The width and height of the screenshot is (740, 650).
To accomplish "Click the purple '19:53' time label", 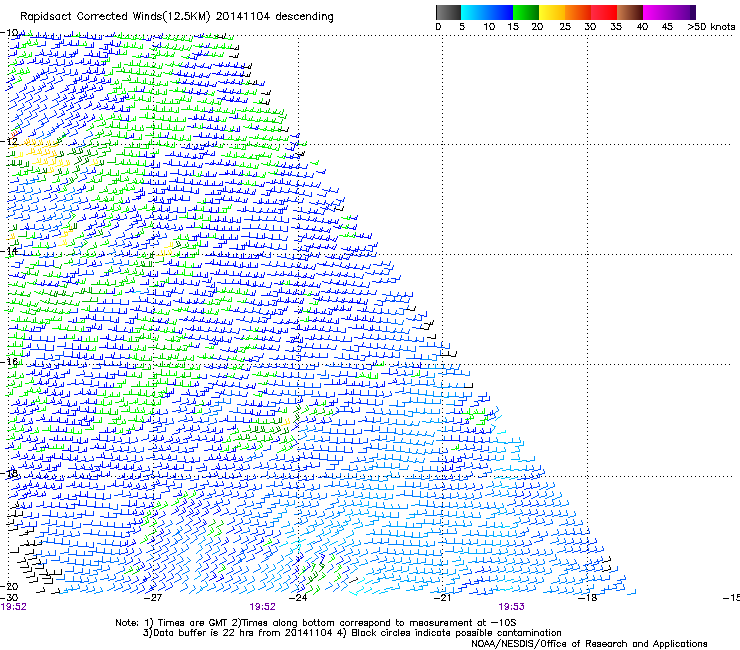I will (x=512, y=607).
